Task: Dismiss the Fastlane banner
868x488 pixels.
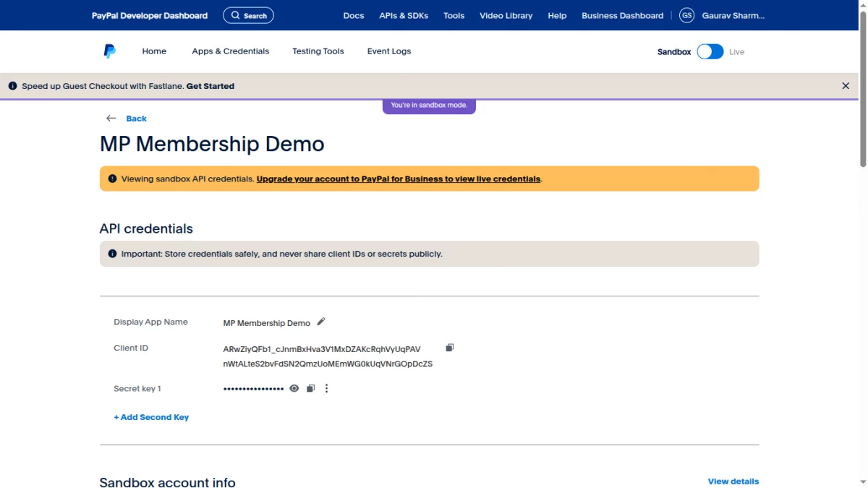Action: [845, 85]
